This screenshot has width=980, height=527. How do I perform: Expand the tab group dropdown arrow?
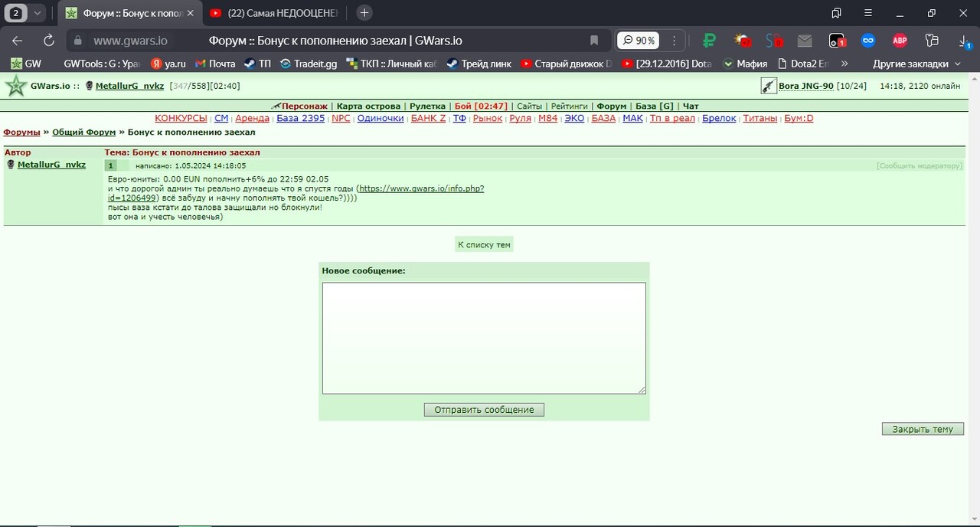pos(37,13)
